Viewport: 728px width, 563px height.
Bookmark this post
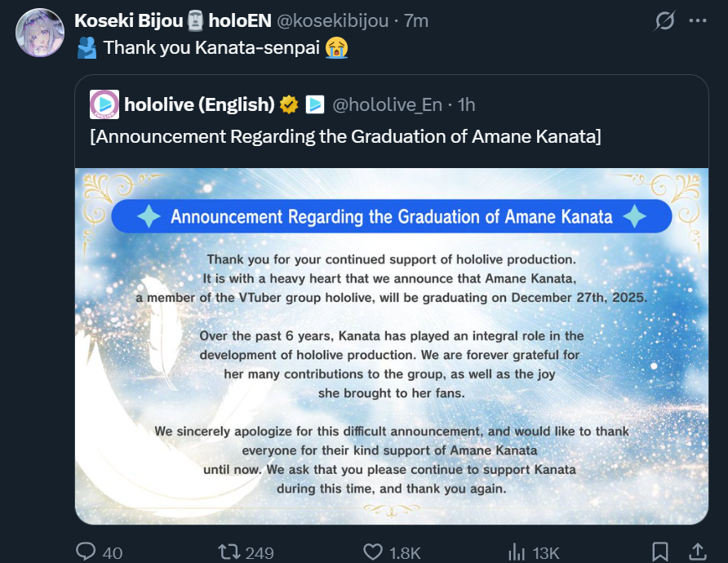(x=659, y=552)
